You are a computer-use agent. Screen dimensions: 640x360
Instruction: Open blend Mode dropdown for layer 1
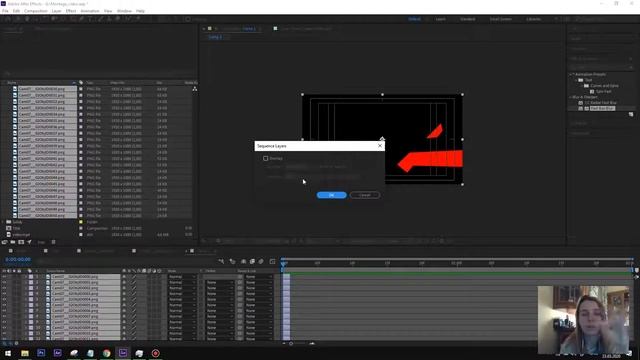[x=182, y=277]
